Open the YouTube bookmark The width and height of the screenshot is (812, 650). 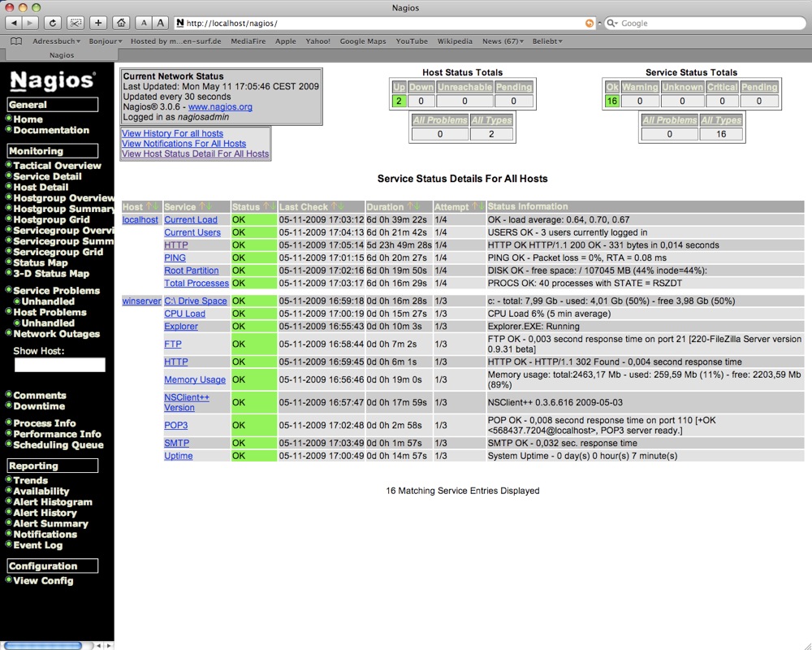(x=412, y=41)
